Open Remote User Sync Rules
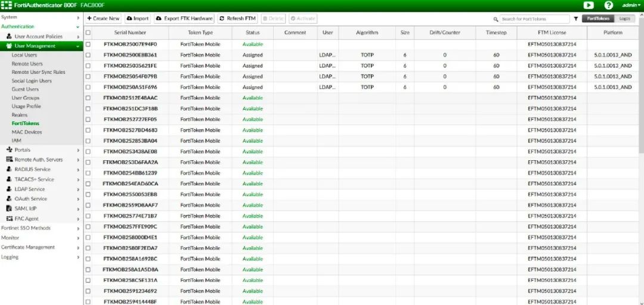Screen dimensions: 644x305 pyautogui.click(x=38, y=72)
